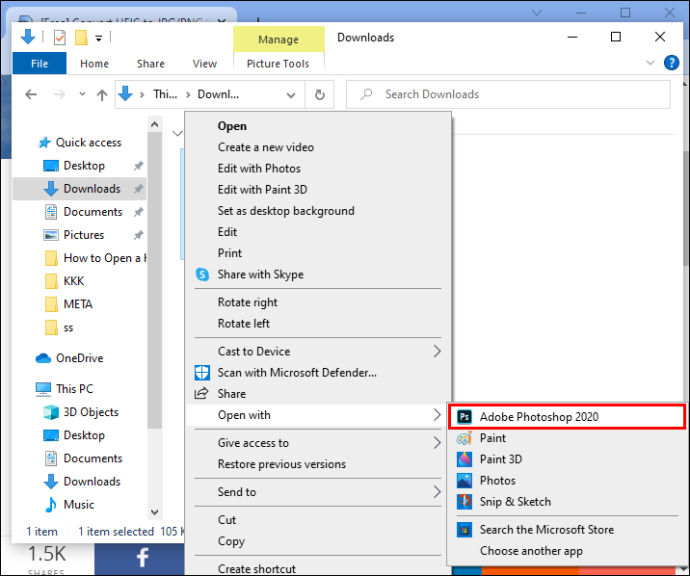Image resolution: width=690 pixels, height=576 pixels.
Task: Click the Properties quick access icon
Action: tap(59, 37)
